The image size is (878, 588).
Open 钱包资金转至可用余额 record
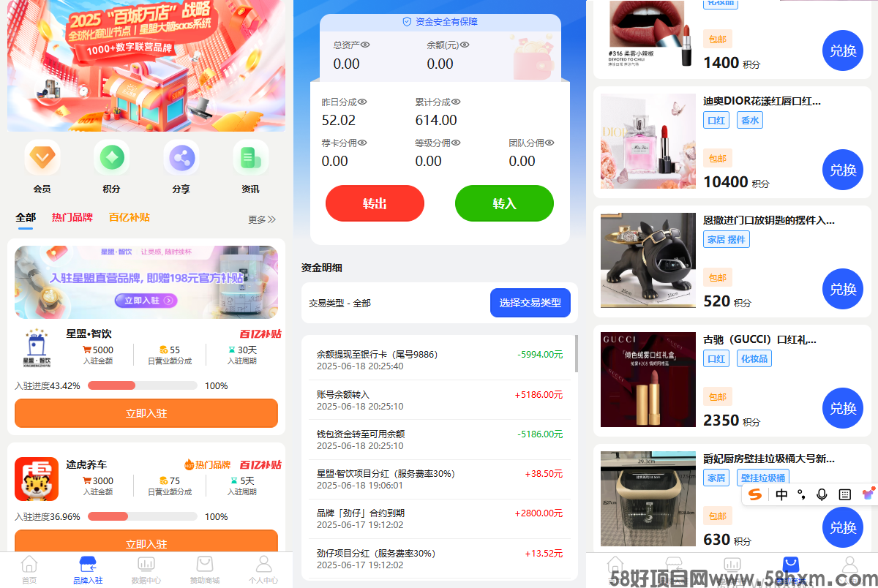click(x=440, y=440)
